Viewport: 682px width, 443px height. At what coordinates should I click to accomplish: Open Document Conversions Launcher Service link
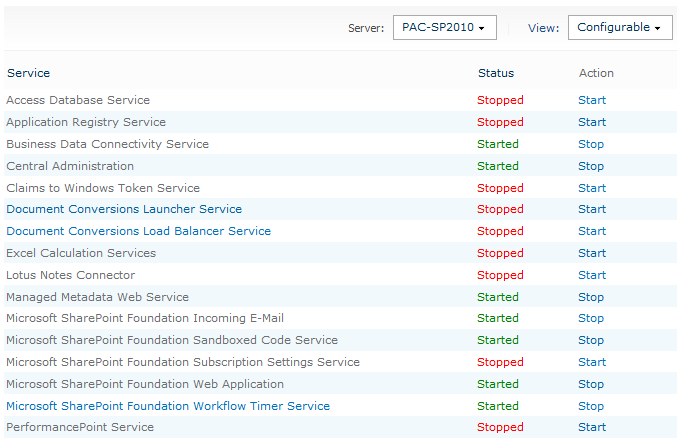point(124,209)
